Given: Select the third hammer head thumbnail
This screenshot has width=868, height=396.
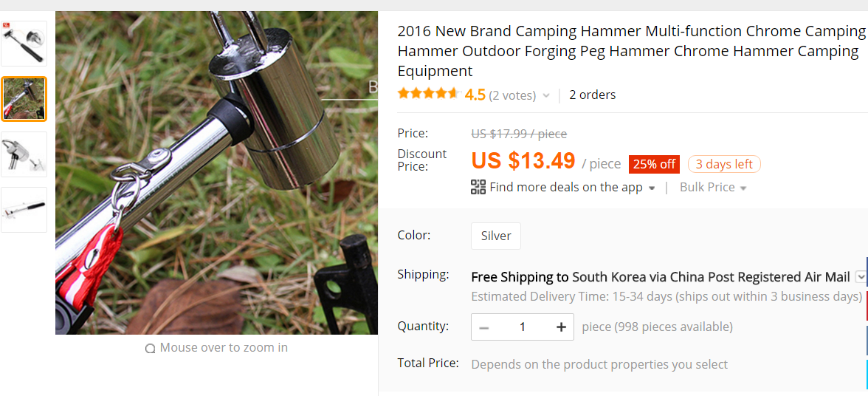Looking at the screenshot, I should tap(24, 154).
